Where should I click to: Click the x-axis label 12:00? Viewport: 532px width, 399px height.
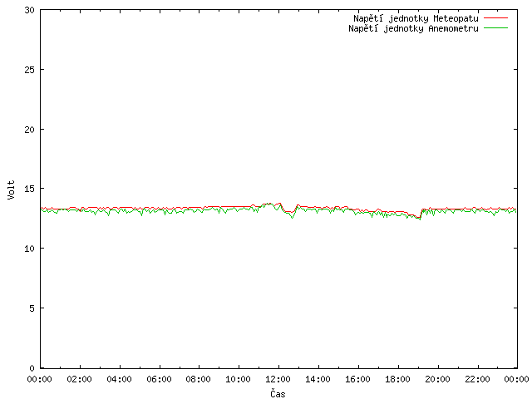point(278,379)
